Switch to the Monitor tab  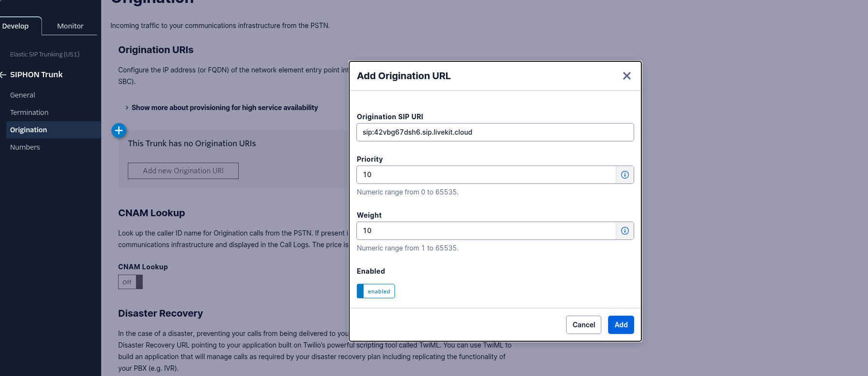pos(70,26)
